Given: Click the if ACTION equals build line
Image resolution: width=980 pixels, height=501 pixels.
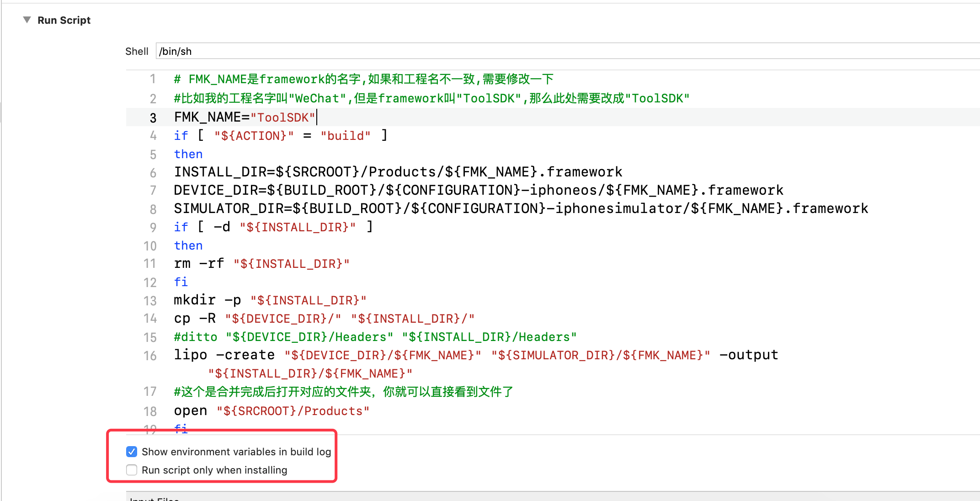Looking at the screenshot, I should [x=280, y=136].
